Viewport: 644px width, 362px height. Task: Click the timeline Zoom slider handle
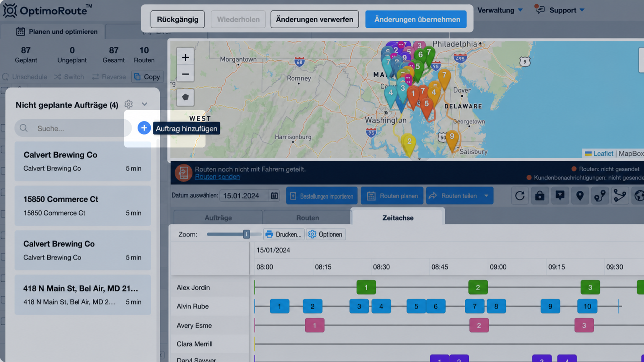[x=246, y=234]
